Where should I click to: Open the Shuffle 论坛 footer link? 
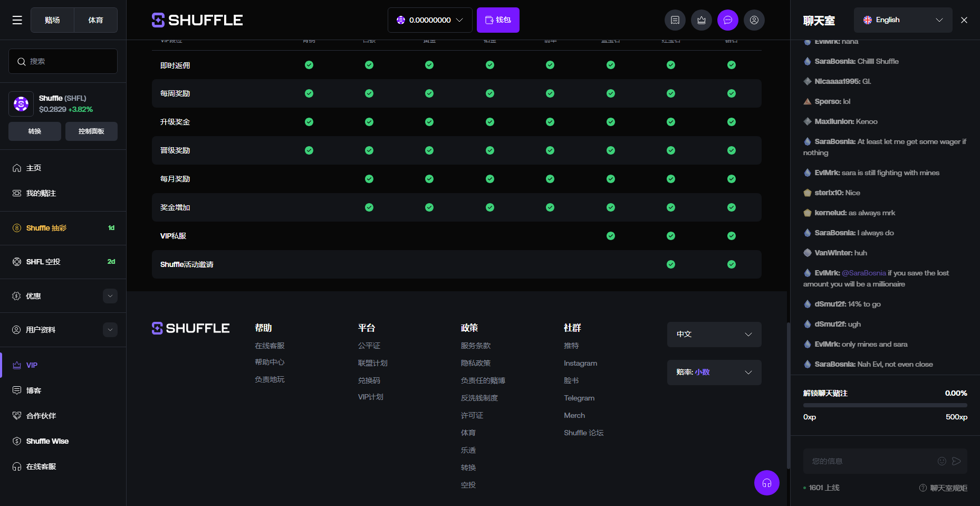pos(583,433)
